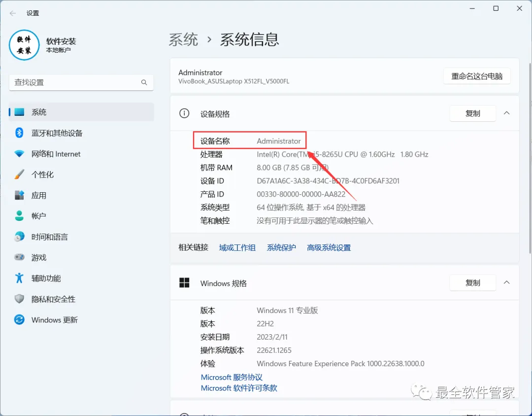Click the info icon beside 设备规格

click(x=184, y=113)
